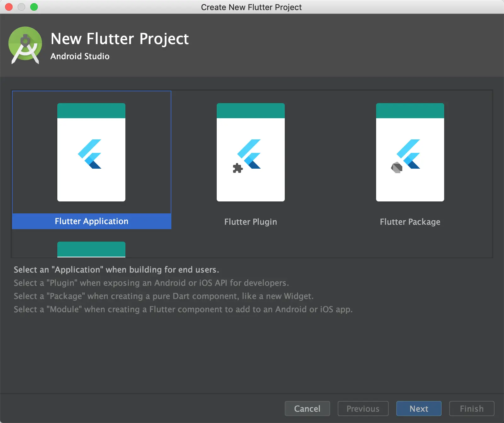Image resolution: width=504 pixels, height=423 pixels.
Task: Select the Flutter Plugin project icon
Action: click(x=251, y=152)
